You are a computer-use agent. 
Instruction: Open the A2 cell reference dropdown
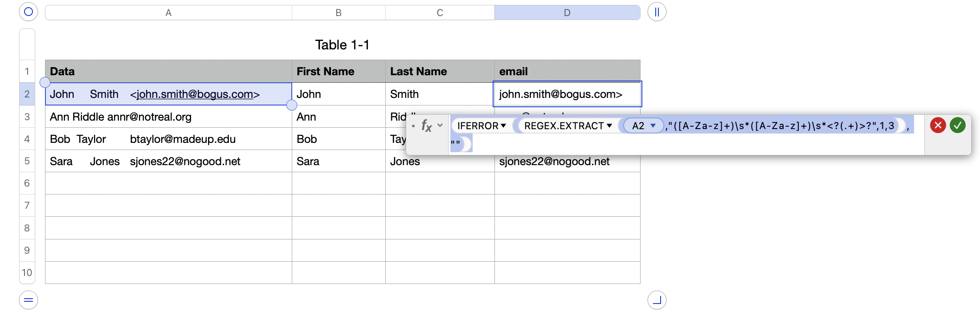click(x=653, y=126)
